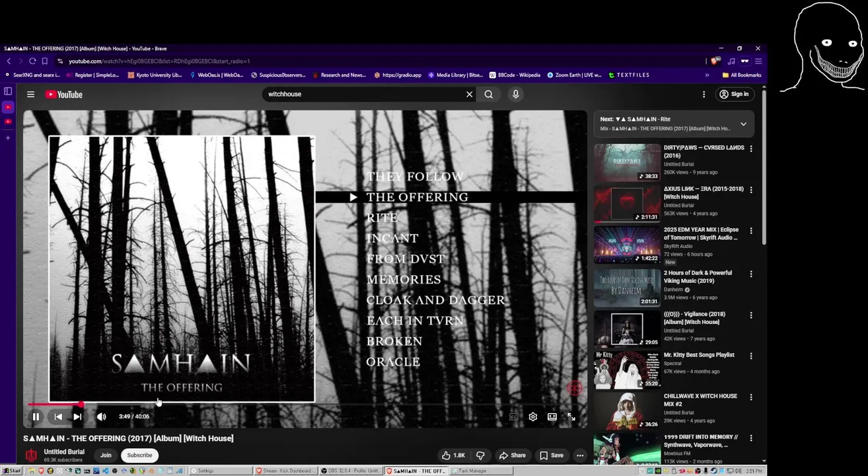Image resolution: width=868 pixels, height=476 pixels.
Task: Open Kyoto University Lib bookmark
Action: click(x=155, y=75)
